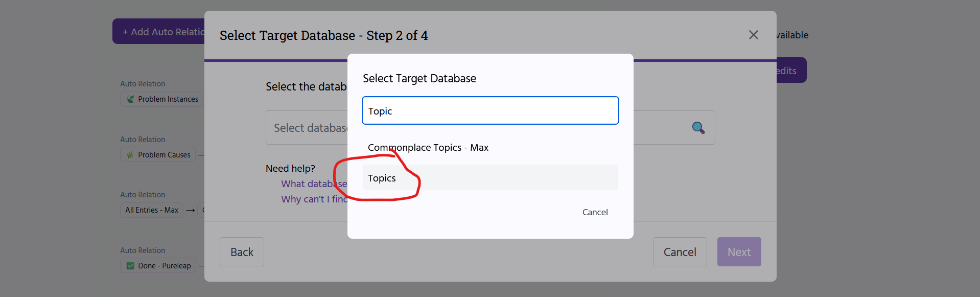Select Commonplace Topics - Max from results
Image resolution: width=980 pixels, height=297 pixels.
428,148
